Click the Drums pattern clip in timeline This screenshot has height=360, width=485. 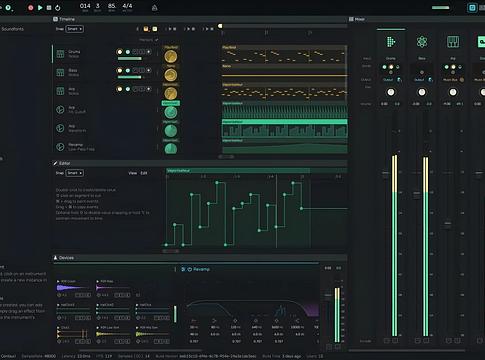coord(284,54)
